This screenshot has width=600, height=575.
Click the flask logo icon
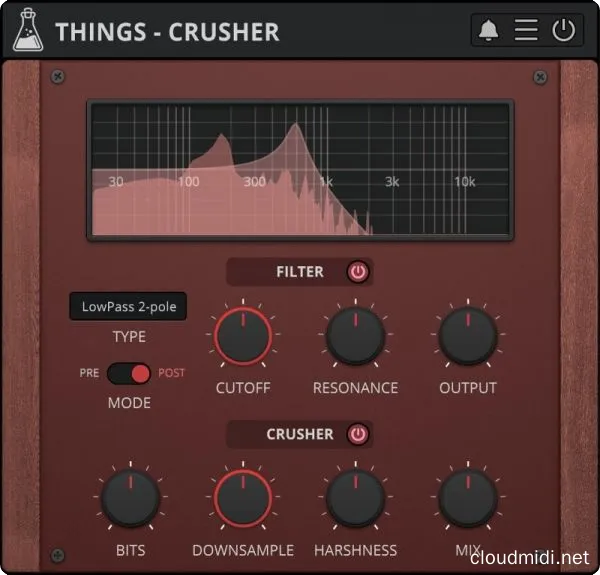coord(28,30)
